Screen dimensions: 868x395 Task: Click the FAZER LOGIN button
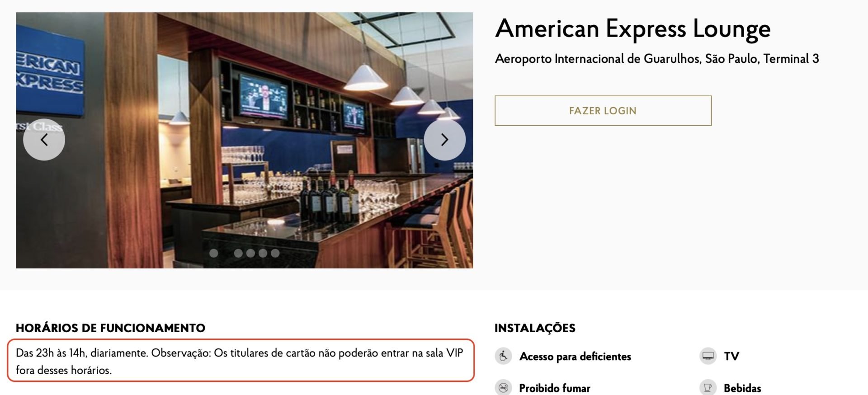(x=603, y=111)
